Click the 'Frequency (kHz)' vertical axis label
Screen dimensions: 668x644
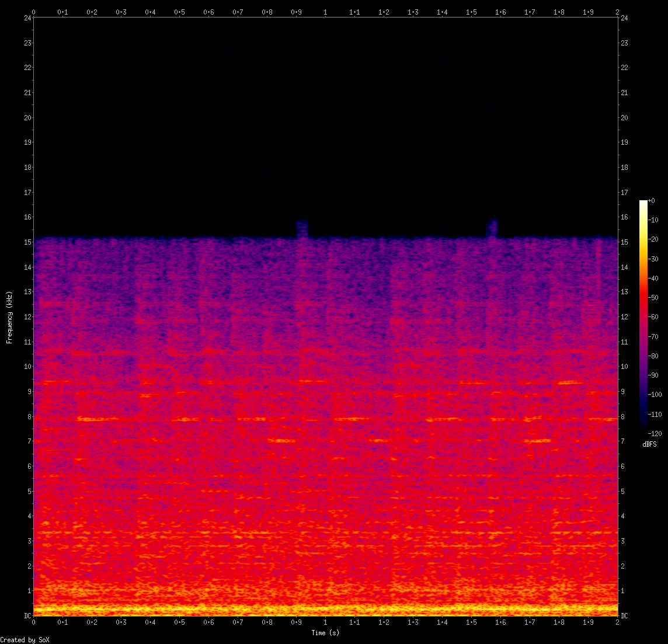(9, 316)
